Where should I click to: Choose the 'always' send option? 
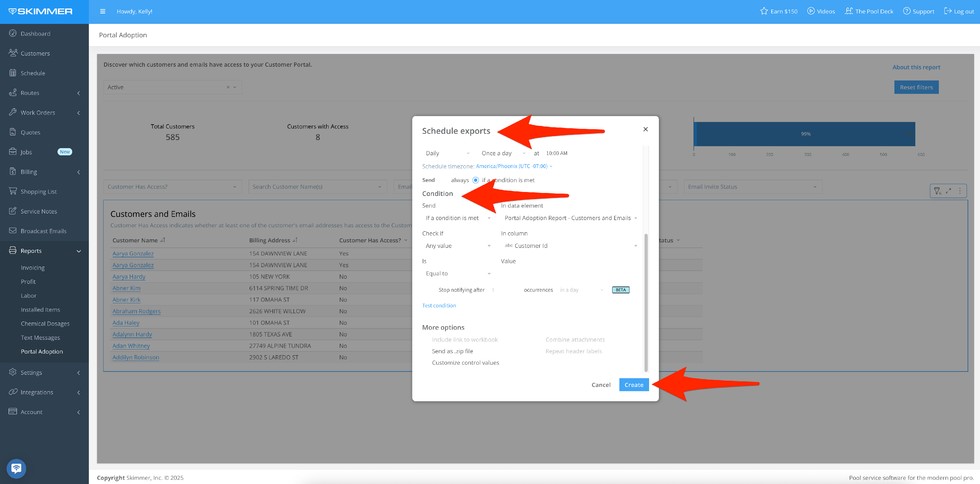tap(460, 180)
